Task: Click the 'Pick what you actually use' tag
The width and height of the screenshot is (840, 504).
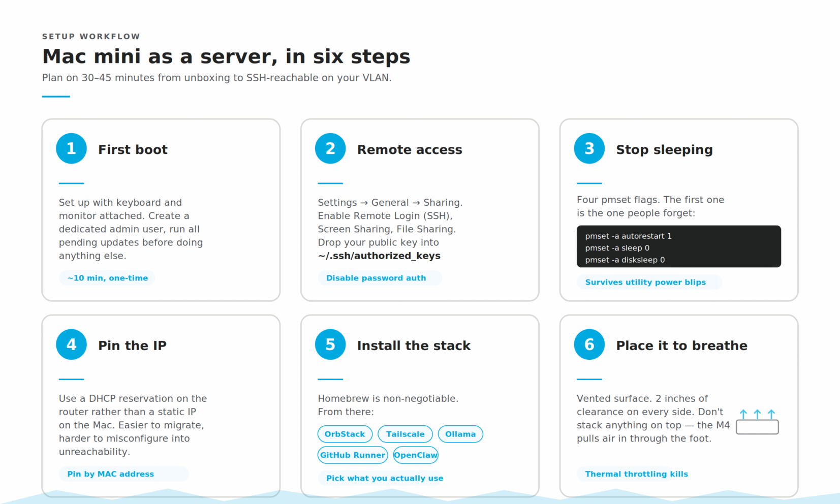Action: point(381,478)
